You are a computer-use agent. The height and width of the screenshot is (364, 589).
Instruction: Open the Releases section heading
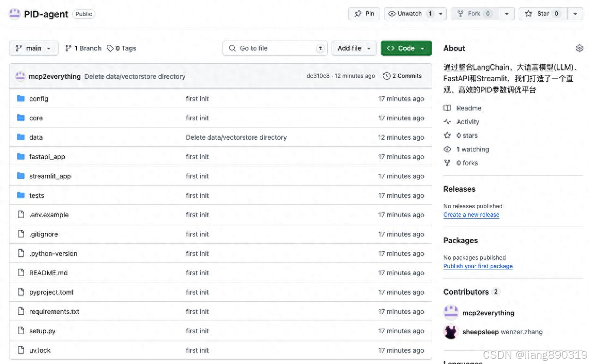click(460, 189)
